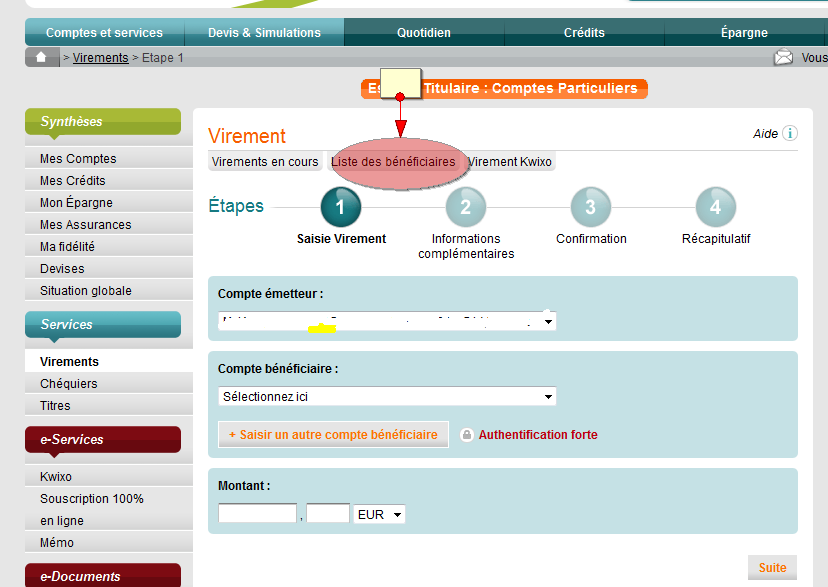Open Chéquiers in the sidebar

pos(109,384)
